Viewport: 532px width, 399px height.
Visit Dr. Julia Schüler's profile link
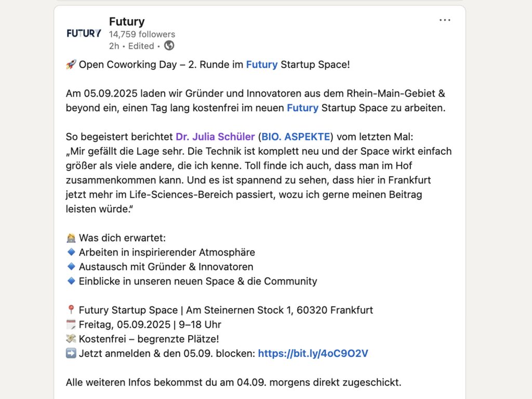[216, 137]
